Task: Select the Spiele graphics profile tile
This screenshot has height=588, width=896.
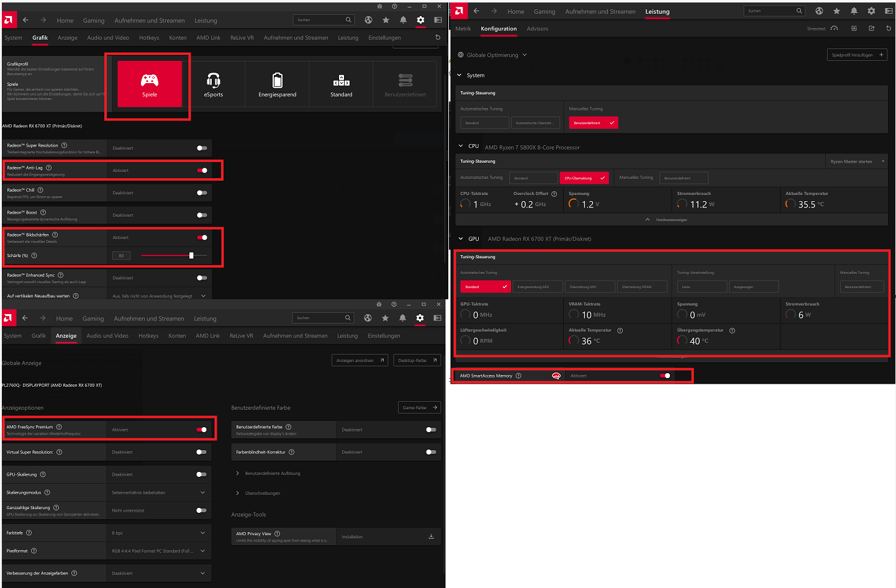Action: [150, 84]
